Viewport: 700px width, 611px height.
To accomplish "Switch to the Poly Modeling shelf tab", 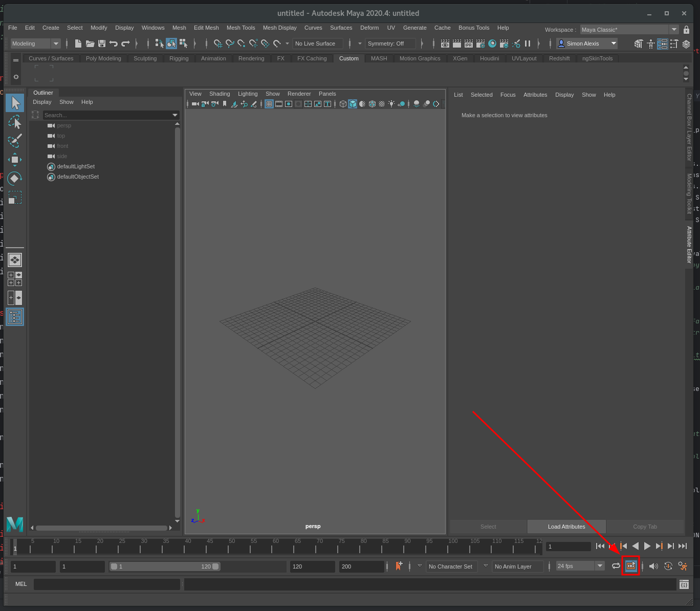I will tap(103, 58).
